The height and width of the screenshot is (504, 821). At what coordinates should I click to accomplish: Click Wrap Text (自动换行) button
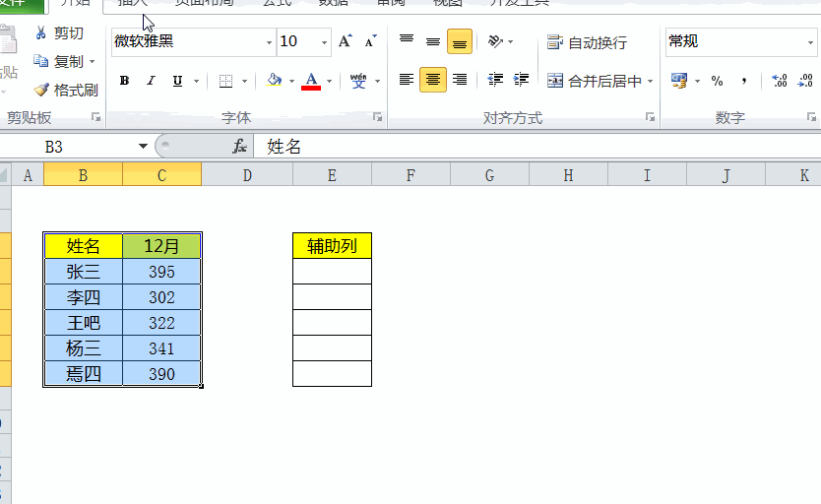tap(587, 42)
